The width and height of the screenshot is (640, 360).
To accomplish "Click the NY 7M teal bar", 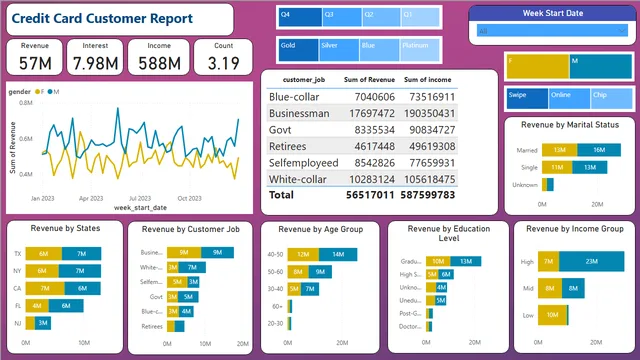I will (x=80, y=271).
